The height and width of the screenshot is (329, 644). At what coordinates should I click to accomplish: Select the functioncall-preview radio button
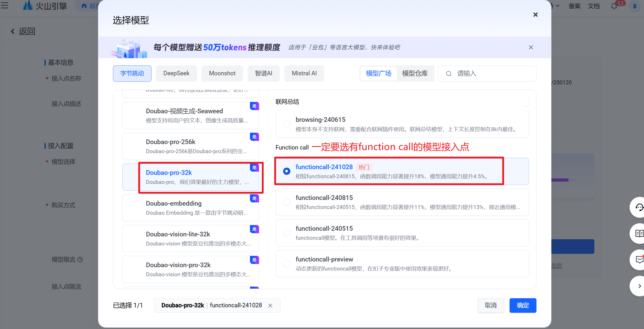pyautogui.click(x=286, y=264)
